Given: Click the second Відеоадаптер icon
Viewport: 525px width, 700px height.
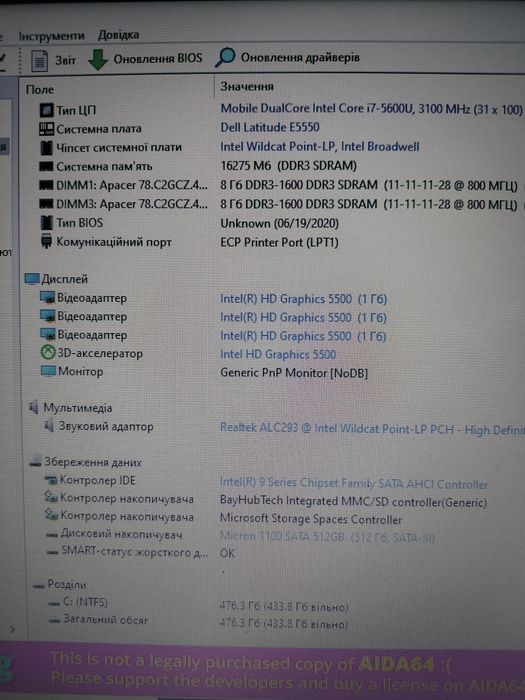Looking at the screenshot, I should pos(48,316).
